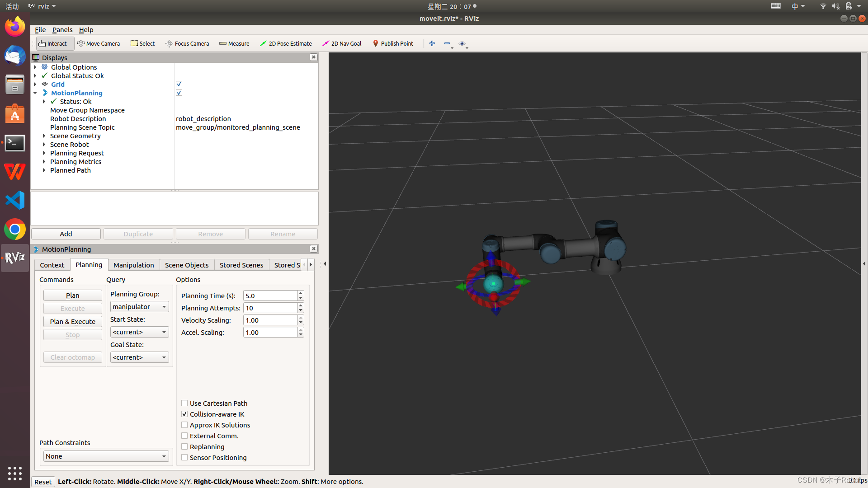The height and width of the screenshot is (488, 868).
Task: Choose the Focus Camera tool
Action: pyautogui.click(x=187, y=43)
